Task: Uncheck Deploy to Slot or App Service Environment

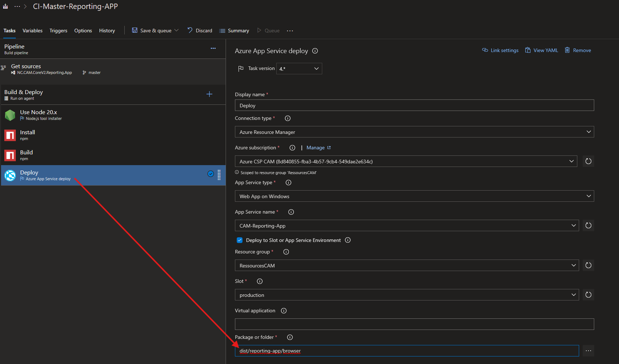Action: 240,240
